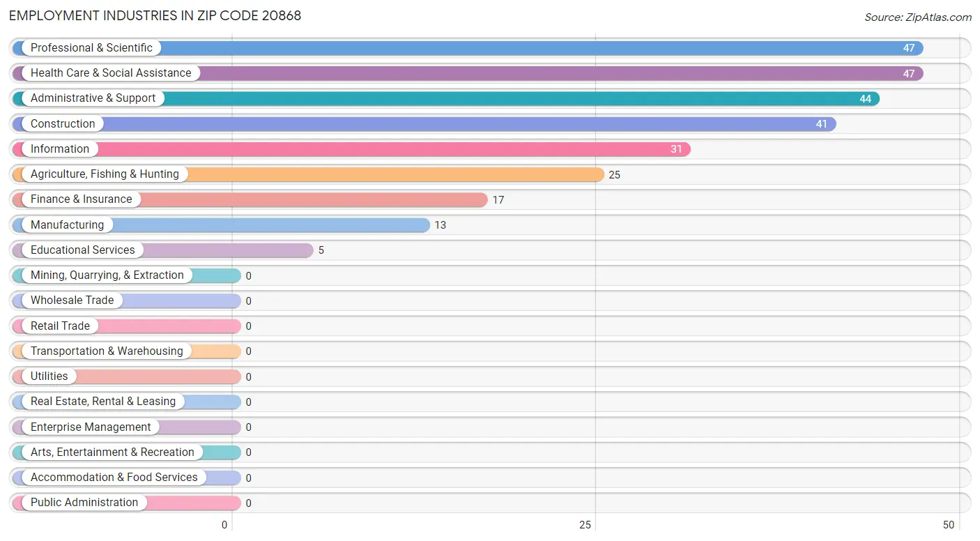Select the Finance & Insurance label

(82, 199)
